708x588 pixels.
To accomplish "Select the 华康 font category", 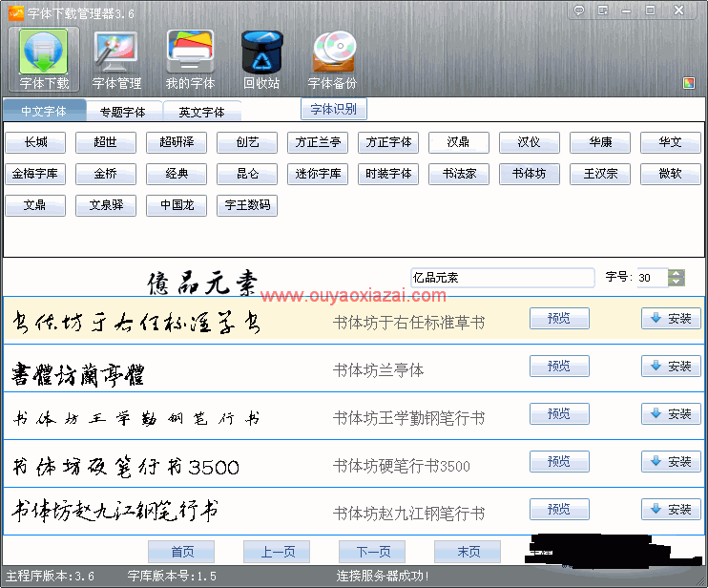I will click(600, 142).
